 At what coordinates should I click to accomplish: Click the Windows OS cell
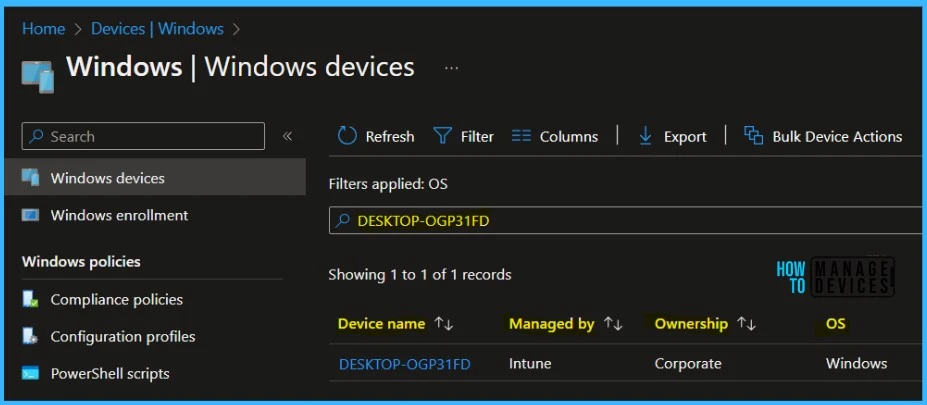pyautogui.click(x=857, y=364)
